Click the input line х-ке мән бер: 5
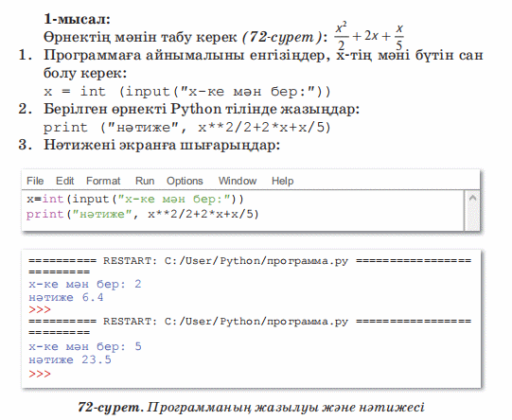The height and width of the screenshot is (420, 512). (x=85, y=346)
